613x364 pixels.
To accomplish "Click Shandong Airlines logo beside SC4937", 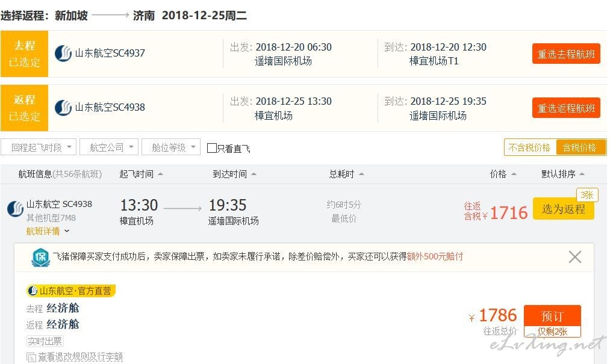I will (63, 54).
